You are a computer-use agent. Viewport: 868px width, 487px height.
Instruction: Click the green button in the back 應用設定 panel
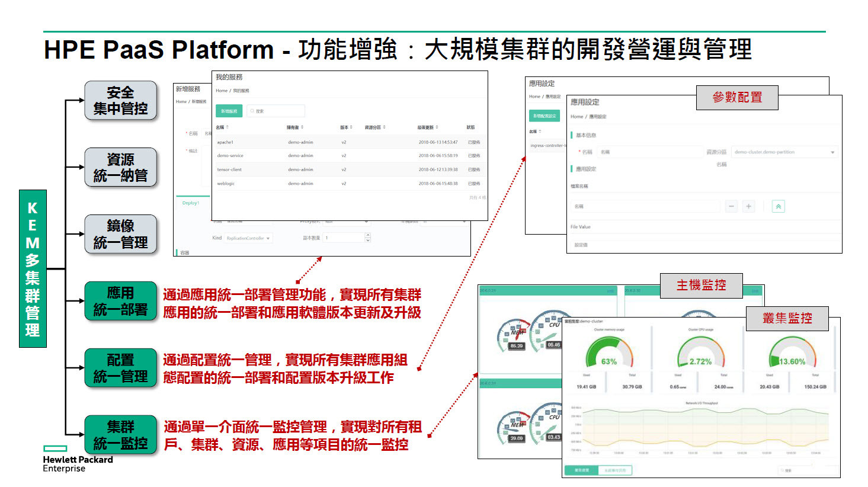click(544, 116)
